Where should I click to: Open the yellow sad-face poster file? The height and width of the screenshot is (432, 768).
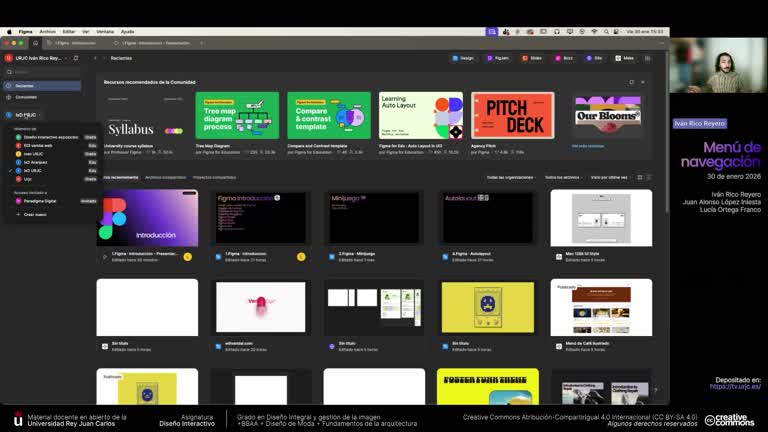pyautogui.click(x=488, y=308)
